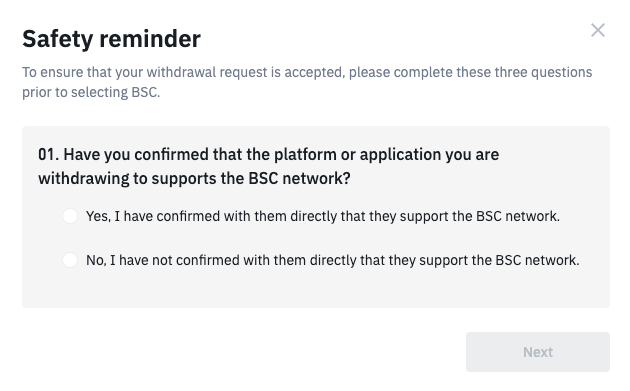630x391 pixels.
Task: Tick the circle beside the No answer
Action: coord(70,260)
